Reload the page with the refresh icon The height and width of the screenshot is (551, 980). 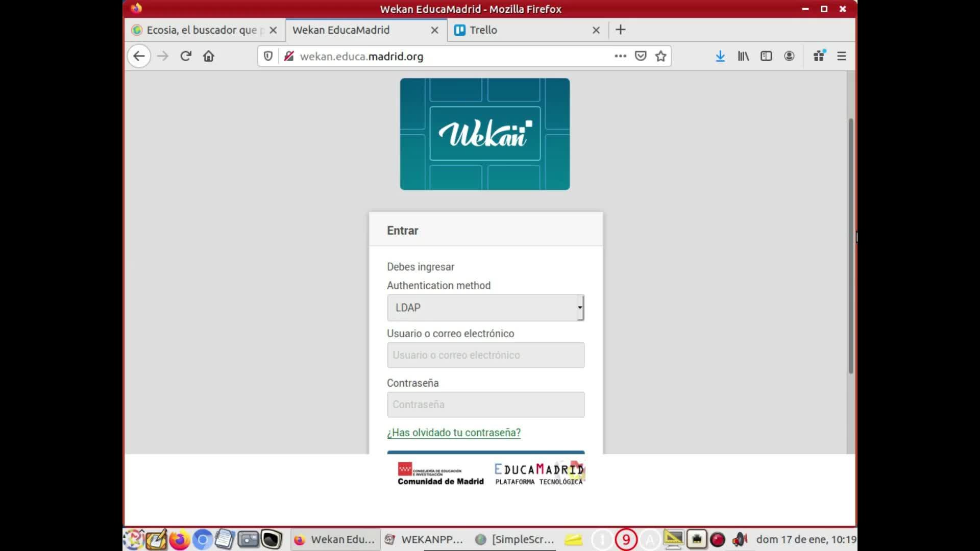tap(186, 56)
